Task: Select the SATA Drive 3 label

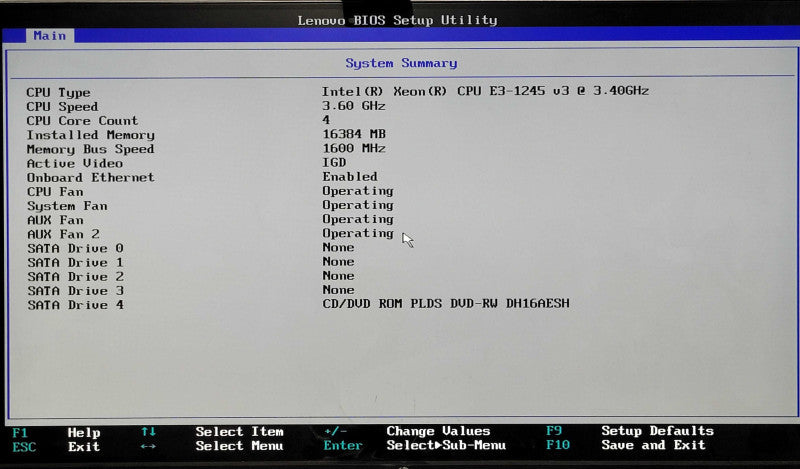Action: pos(75,291)
